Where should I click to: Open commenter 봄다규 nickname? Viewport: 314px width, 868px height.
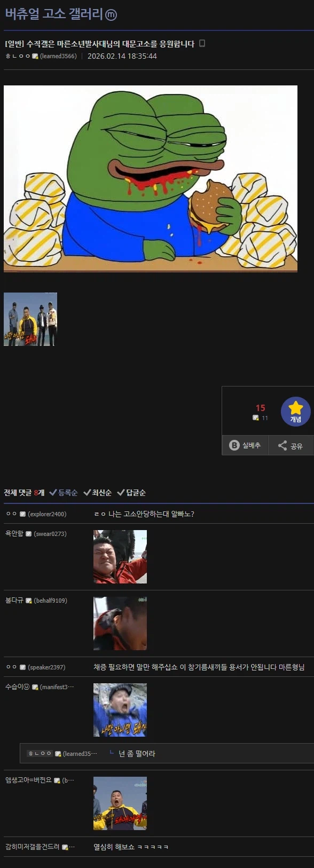[x=14, y=601]
